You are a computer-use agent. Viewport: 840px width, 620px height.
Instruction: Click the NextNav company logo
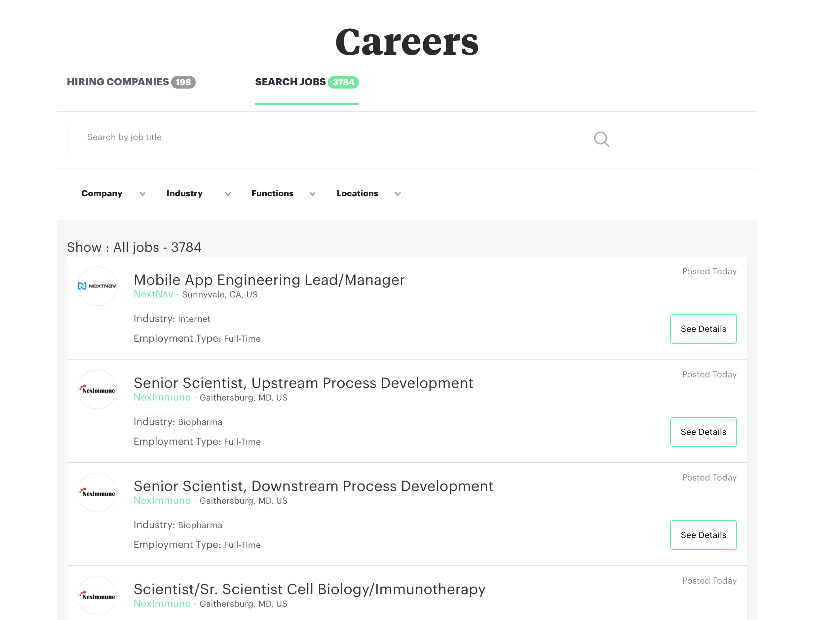pyautogui.click(x=97, y=286)
